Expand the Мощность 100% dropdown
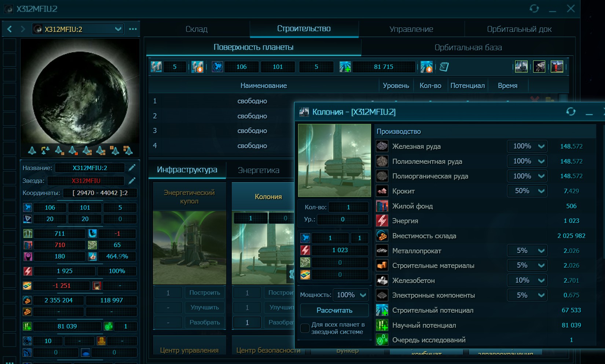The width and height of the screenshot is (605, 364). coord(351,295)
